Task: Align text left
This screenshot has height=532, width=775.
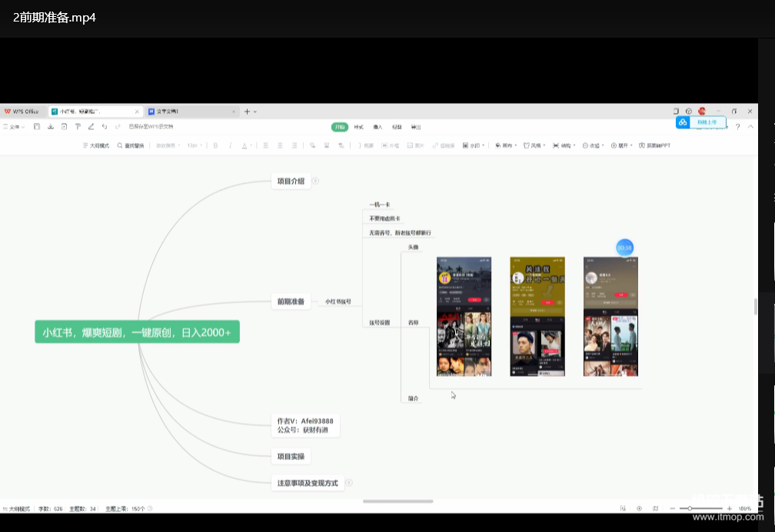Action: [266, 145]
